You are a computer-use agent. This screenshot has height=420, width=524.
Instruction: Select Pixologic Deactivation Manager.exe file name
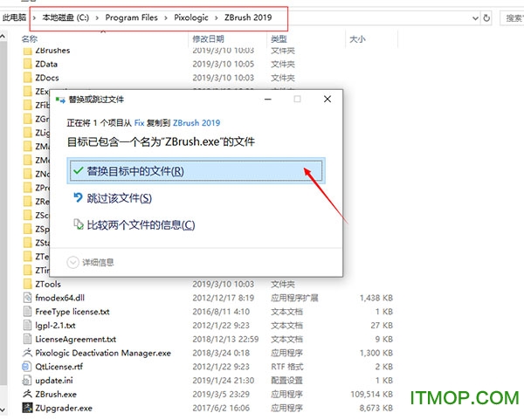click(103, 353)
